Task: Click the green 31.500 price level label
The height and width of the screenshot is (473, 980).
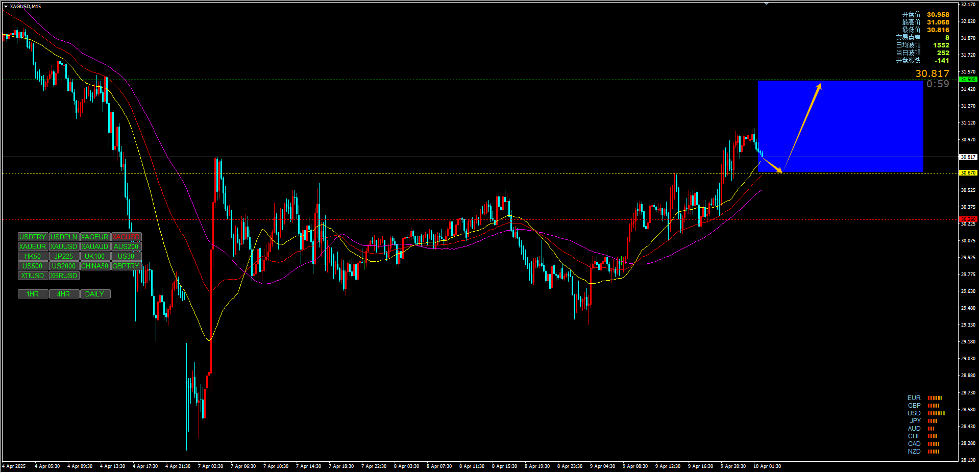Action: click(x=968, y=80)
